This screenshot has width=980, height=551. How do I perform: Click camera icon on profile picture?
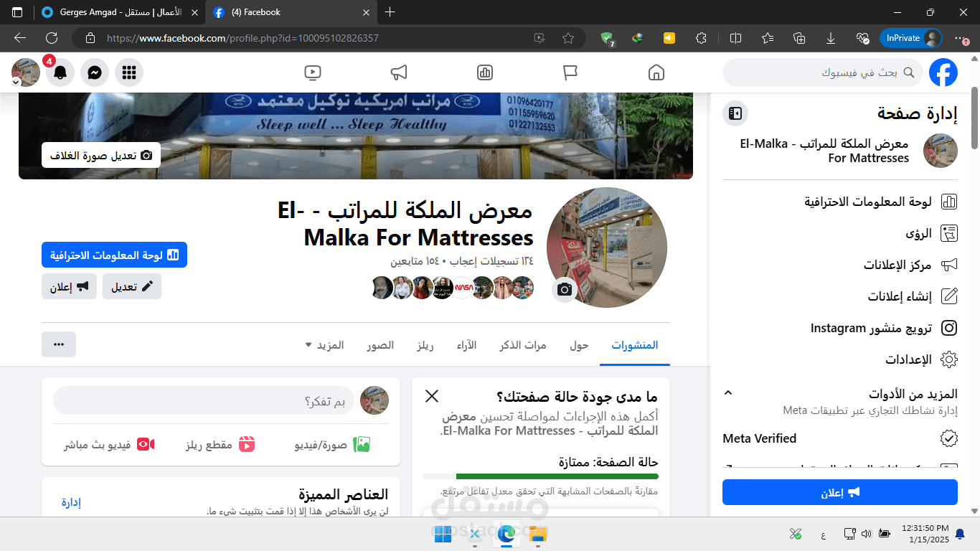pyautogui.click(x=565, y=289)
